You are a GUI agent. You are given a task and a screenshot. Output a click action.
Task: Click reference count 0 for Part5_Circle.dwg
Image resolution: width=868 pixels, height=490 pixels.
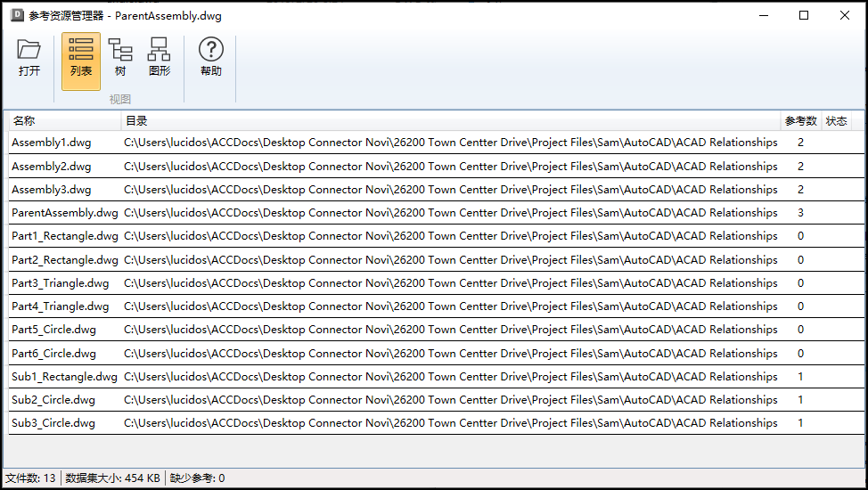(x=800, y=330)
